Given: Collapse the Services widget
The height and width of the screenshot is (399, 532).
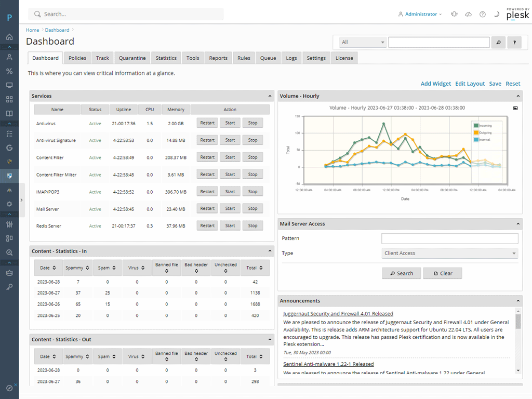Looking at the screenshot, I should tap(270, 96).
